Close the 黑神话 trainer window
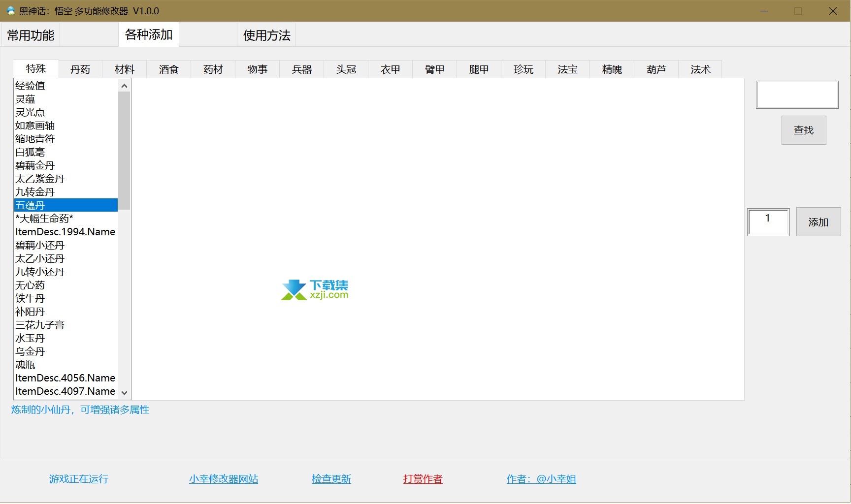This screenshot has width=851, height=504. [833, 11]
